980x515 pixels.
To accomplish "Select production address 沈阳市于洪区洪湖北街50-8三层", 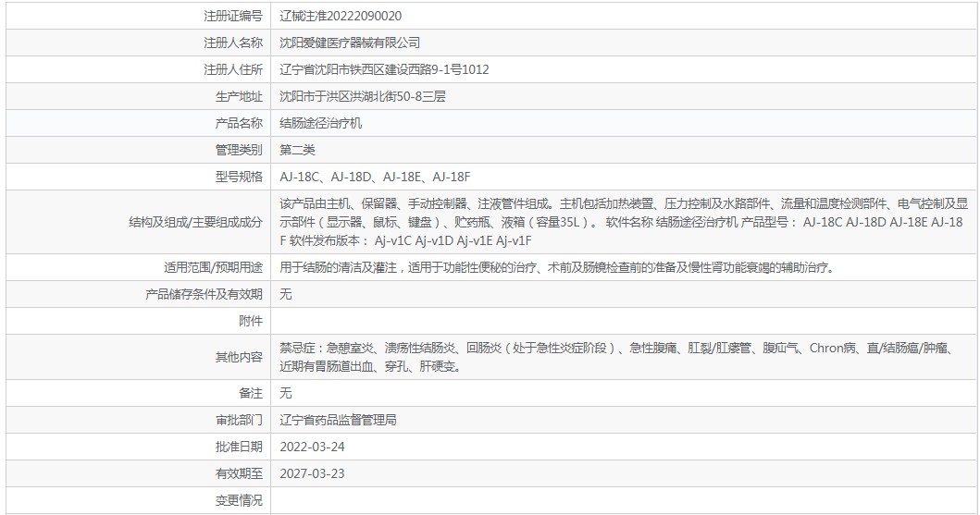I will pos(363,97).
